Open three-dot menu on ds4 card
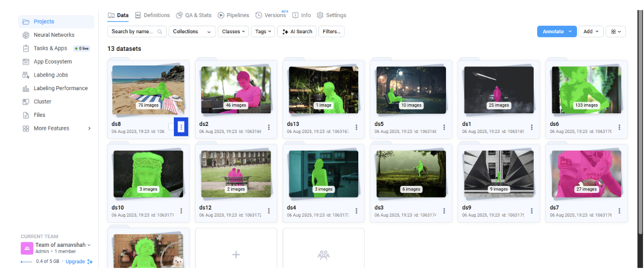 tap(356, 211)
